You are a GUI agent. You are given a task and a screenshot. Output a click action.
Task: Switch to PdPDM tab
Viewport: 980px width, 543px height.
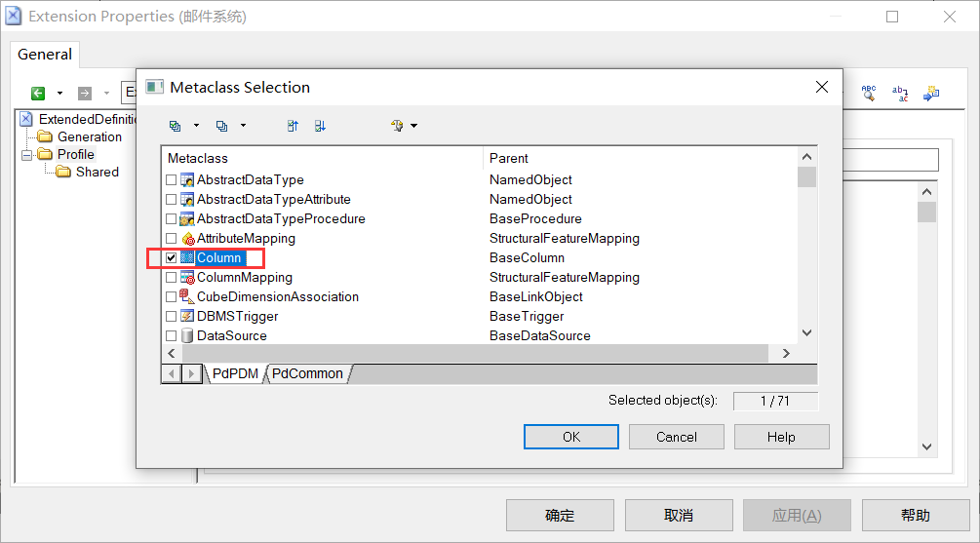235,373
